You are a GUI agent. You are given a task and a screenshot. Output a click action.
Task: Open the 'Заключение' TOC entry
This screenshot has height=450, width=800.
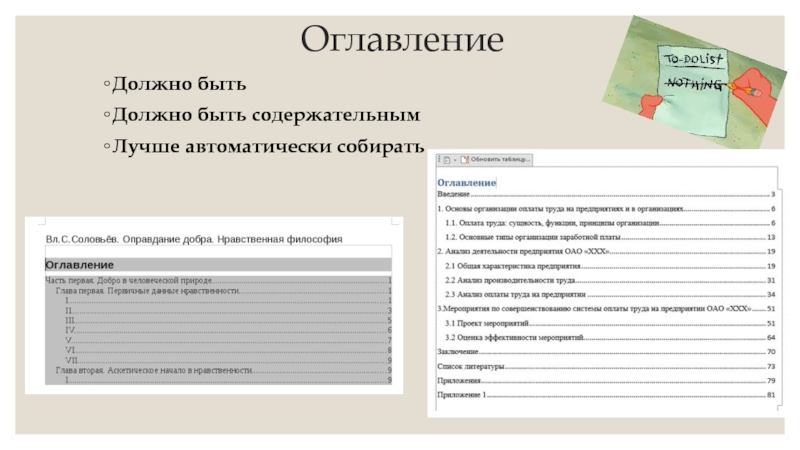606,352
